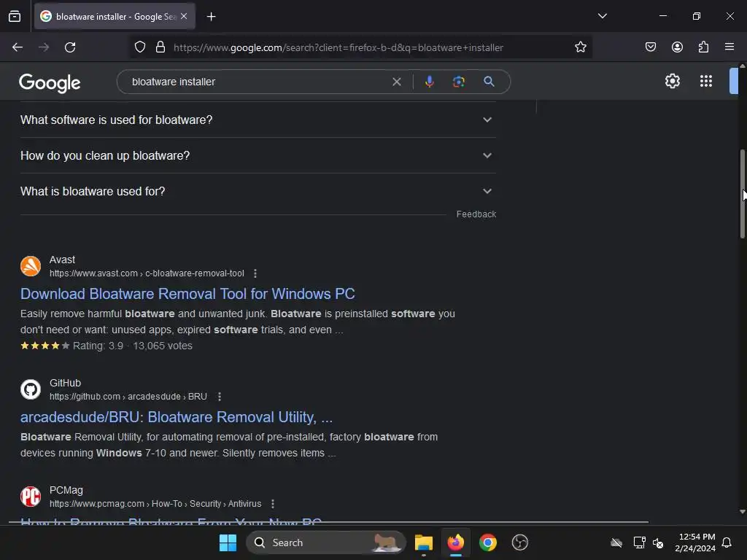Click GitHub site favicon
The image size is (747, 560).
[x=31, y=389]
